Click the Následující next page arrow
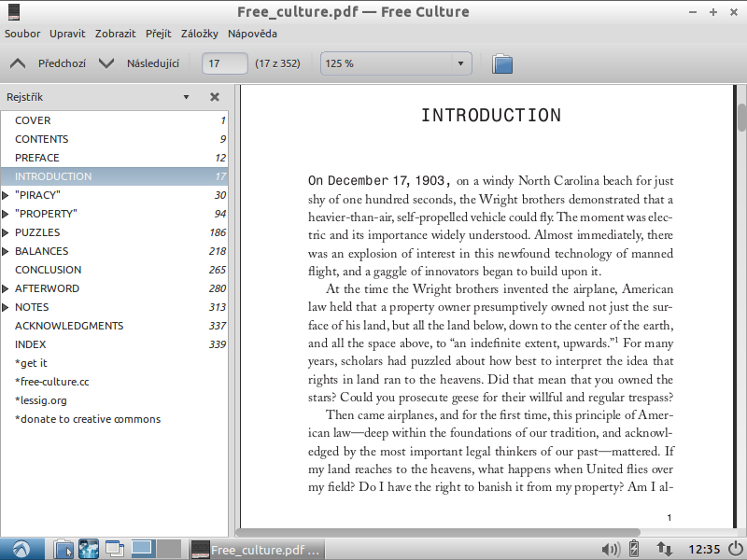Image resolution: width=747 pixels, height=560 pixels. (106, 63)
